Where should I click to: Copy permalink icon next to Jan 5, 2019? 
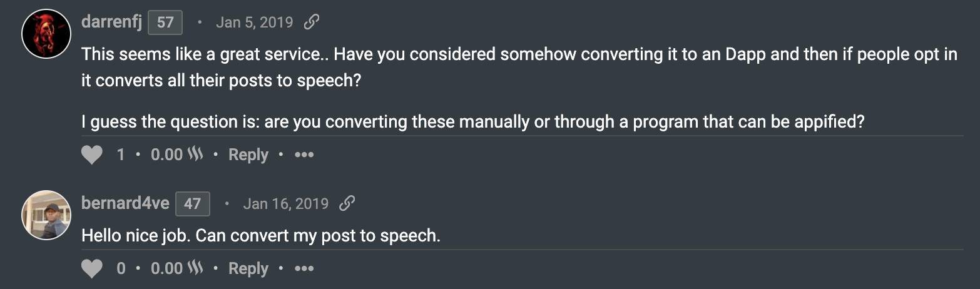click(x=311, y=23)
